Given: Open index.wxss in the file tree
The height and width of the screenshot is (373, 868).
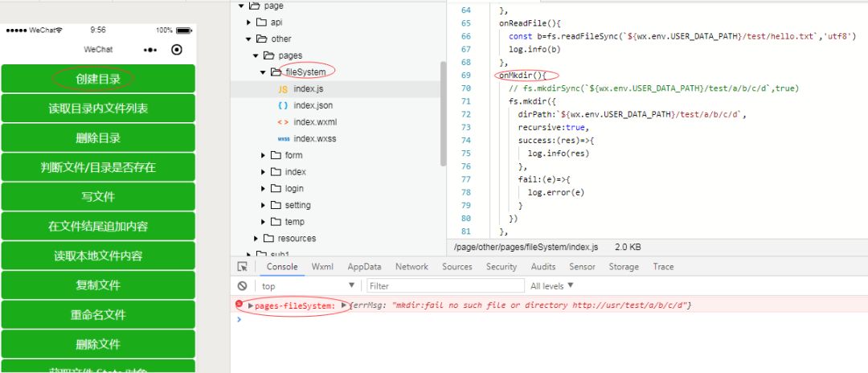Looking at the screenshot, I should pyautogui.click(x=315, y=139).
